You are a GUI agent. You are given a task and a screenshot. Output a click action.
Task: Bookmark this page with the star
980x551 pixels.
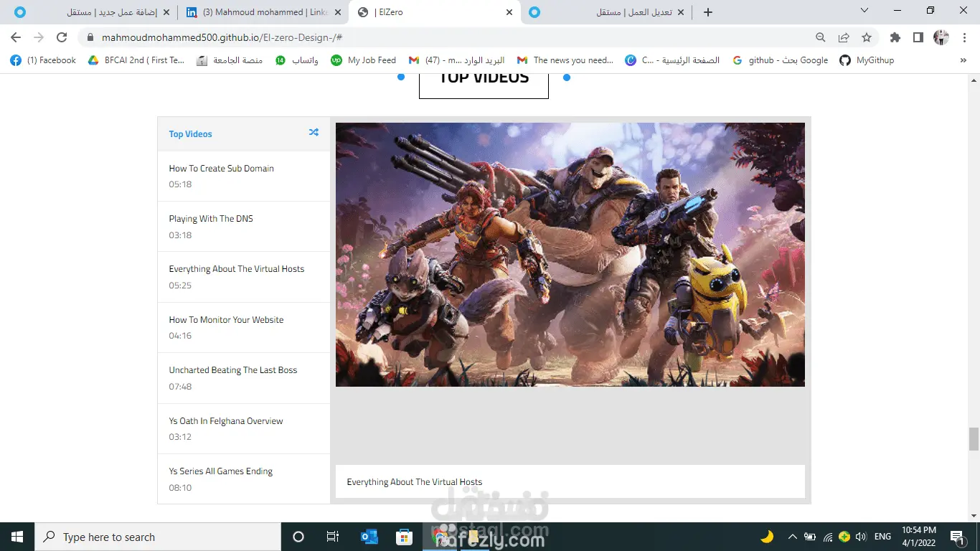[867, 37]
